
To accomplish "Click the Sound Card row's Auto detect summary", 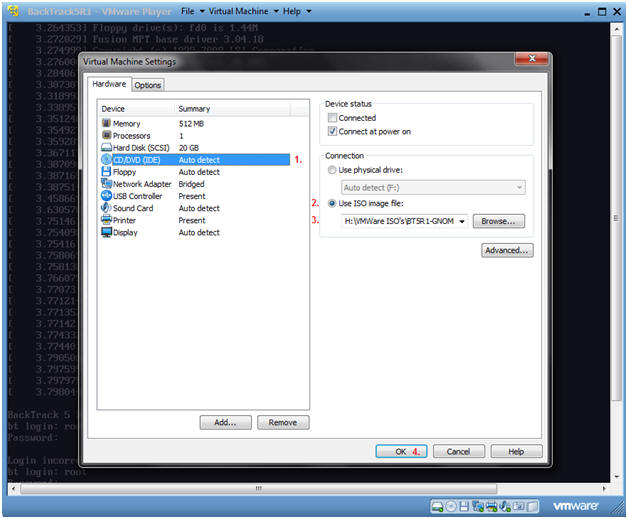I will 199,208.
